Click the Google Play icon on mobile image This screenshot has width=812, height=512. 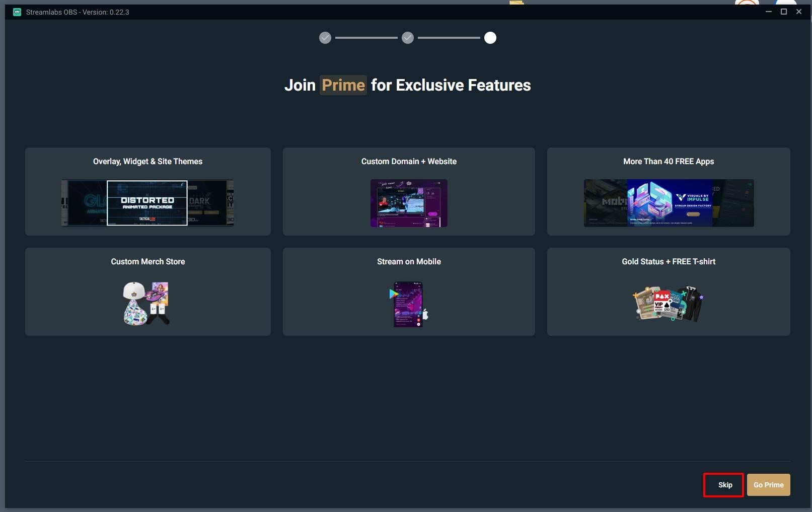[x=393, y=294]
